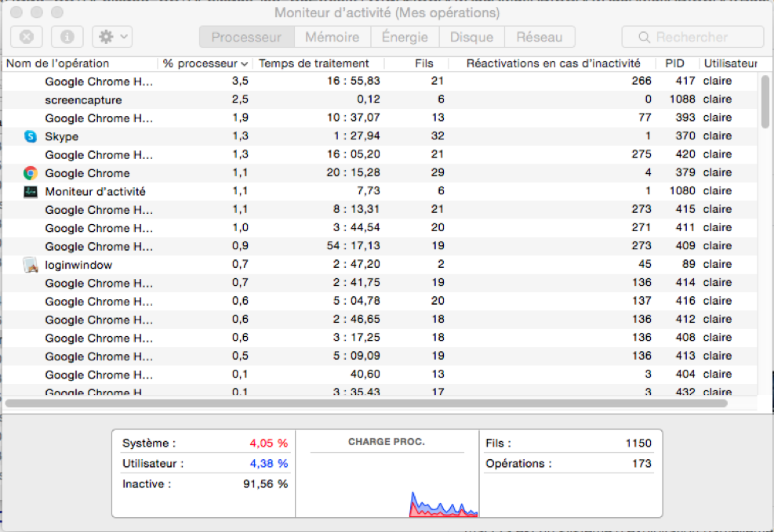Toggle sort order on % processeur column
Screen dimensions: 774x532
(205, 63)
